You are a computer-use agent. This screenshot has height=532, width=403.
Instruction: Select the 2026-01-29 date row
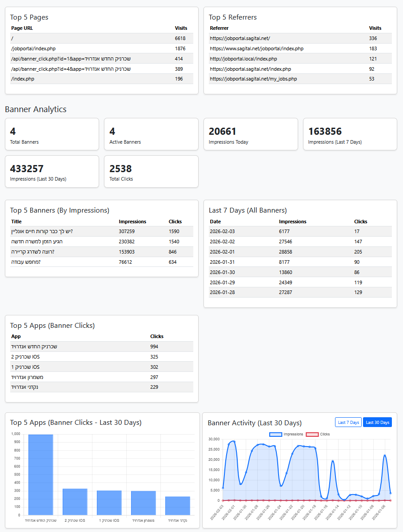(x=300, y=282)
